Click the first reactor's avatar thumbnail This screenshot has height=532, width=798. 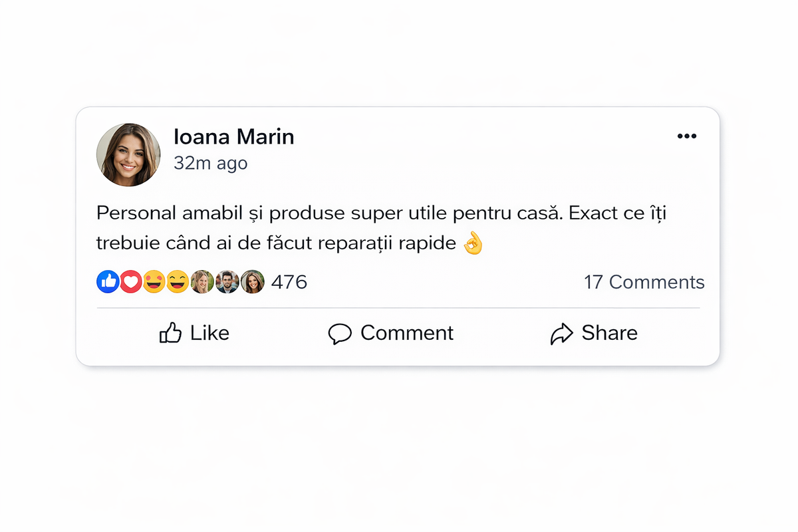[x=201, y=281]
